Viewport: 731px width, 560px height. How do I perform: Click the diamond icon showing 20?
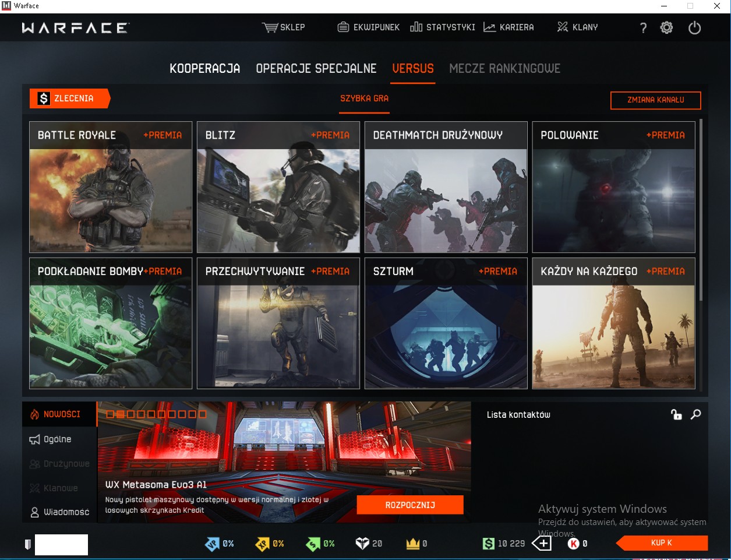point(362,544)
